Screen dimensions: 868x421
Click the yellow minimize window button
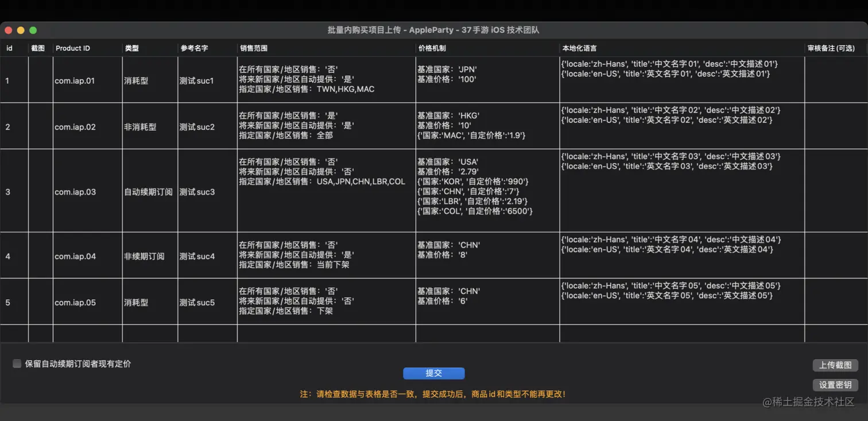[21, 30]
